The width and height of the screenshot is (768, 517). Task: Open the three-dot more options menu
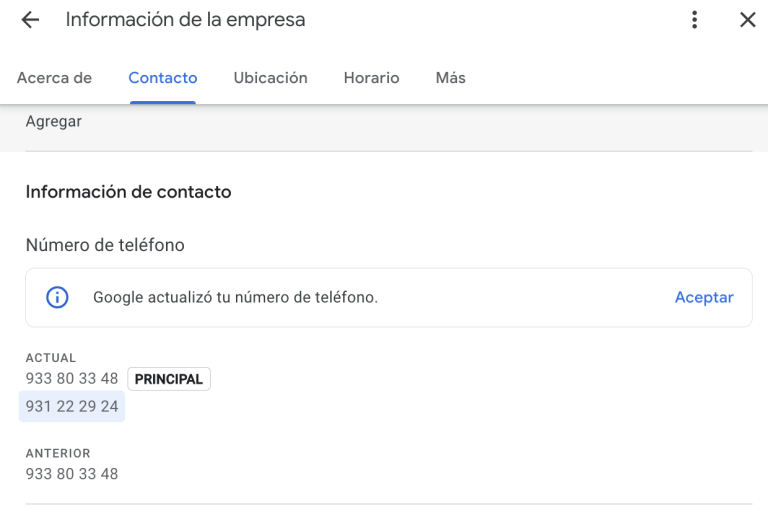point(694,20)
